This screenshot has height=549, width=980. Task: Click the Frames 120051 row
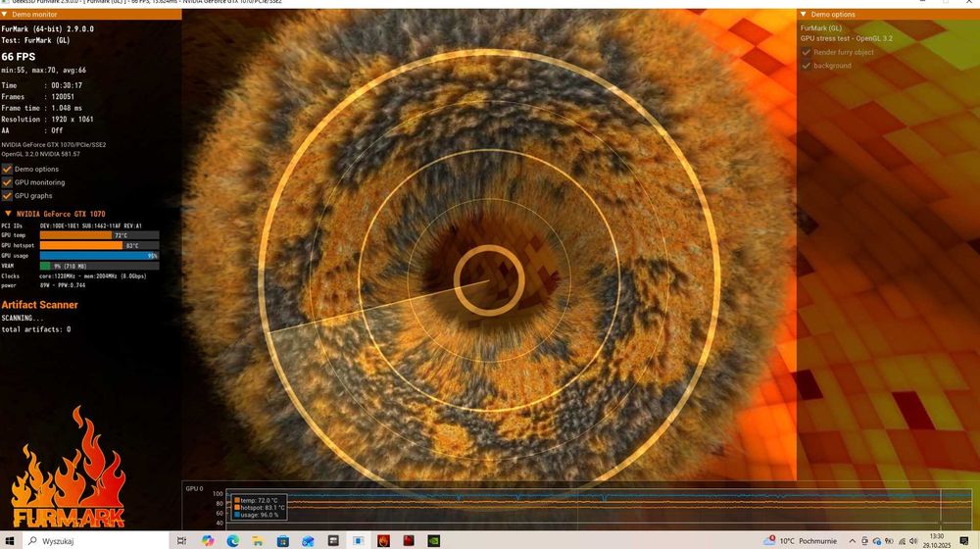(x=38, y=96)
